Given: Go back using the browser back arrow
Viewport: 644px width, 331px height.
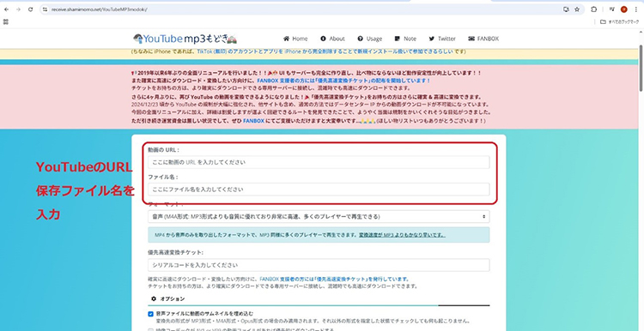Looking at the screenshot, I should pos(6,9).
